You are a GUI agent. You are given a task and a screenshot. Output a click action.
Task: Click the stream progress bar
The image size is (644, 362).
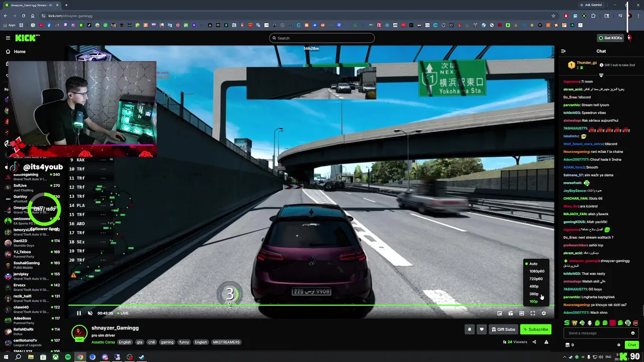[311, 305]
